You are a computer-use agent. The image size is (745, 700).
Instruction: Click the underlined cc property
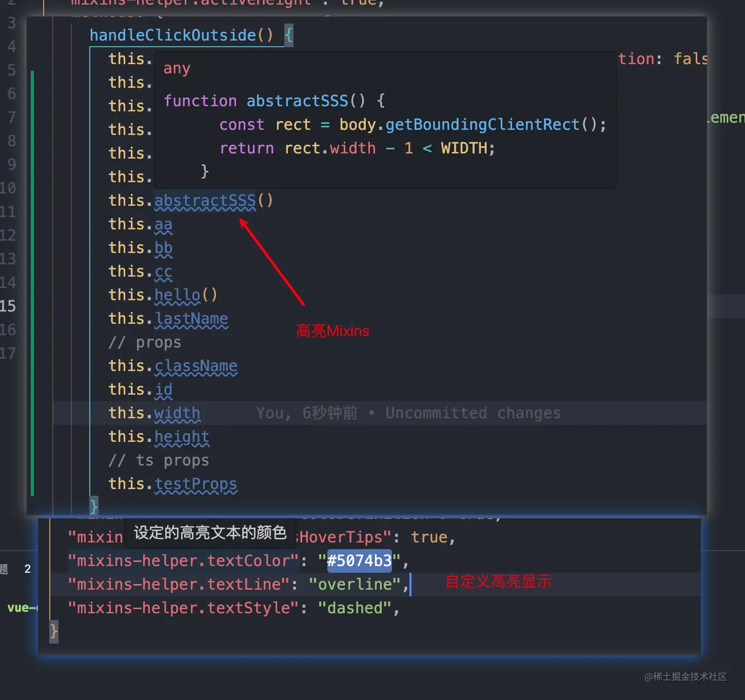pos(163,271)
